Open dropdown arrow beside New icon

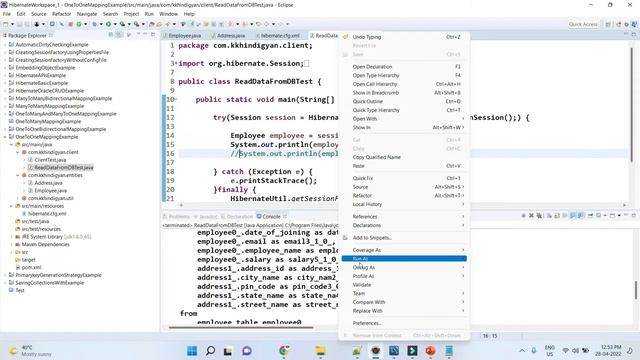(13, 24)
